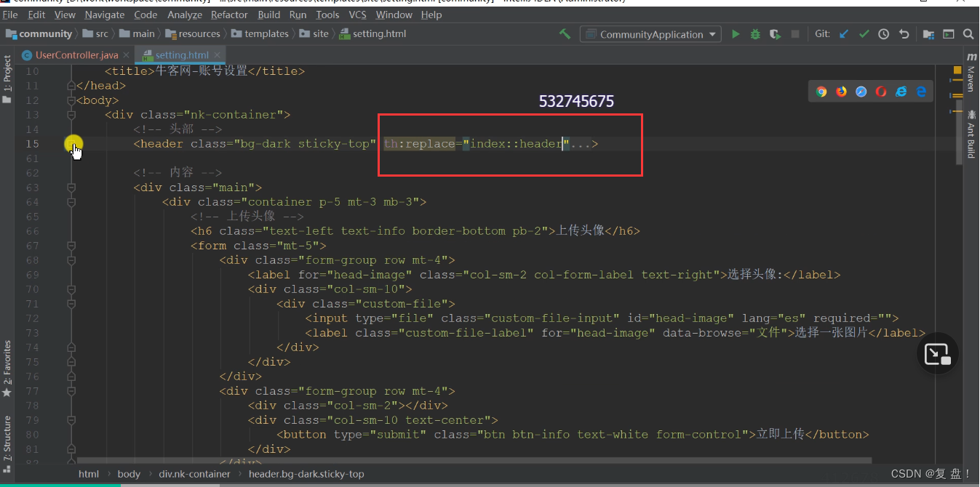Update project via Git blue arrow
Screen dimensions: 980x487
click(x=844, y=34)
